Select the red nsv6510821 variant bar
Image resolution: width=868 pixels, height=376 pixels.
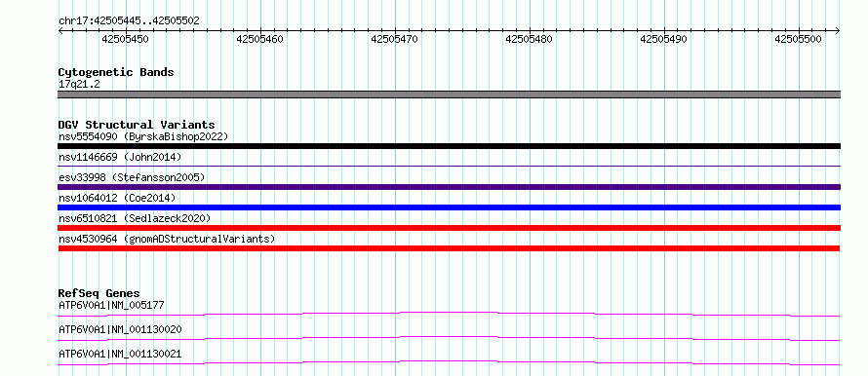click(449, 228)
